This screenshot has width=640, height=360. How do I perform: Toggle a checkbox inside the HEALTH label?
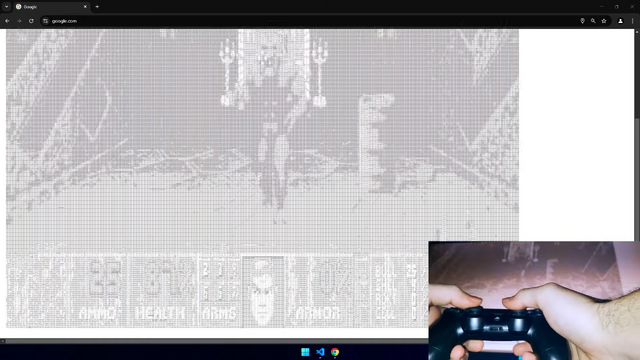pyautogui.click(x=160, y=313)
